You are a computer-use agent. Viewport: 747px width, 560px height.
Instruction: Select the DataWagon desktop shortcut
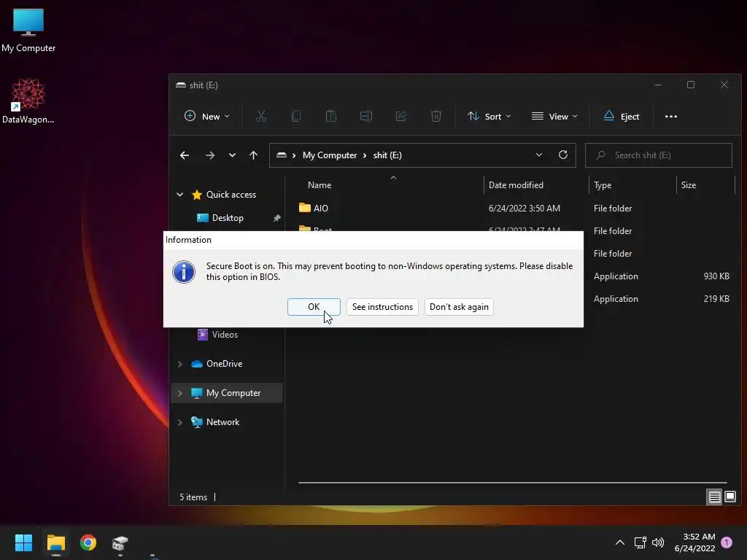click(28, 101)
